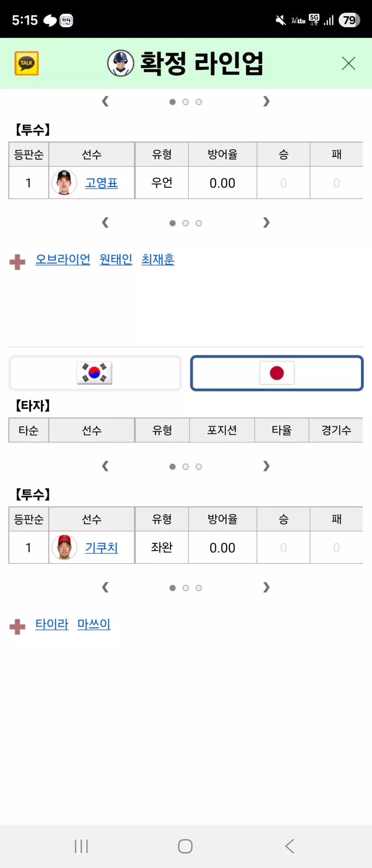Select second page dot below 기쿠치 table

[x=186, y=588]
